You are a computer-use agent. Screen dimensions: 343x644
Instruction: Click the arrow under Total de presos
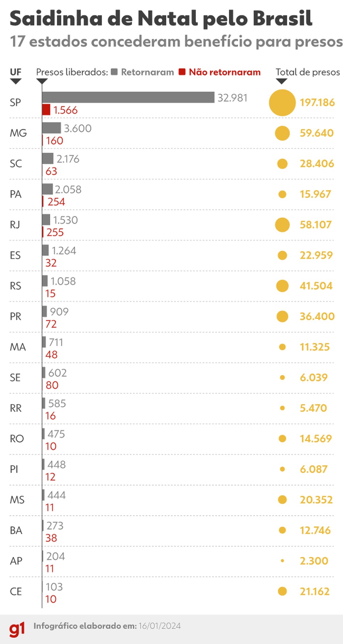tap(281, 81)
